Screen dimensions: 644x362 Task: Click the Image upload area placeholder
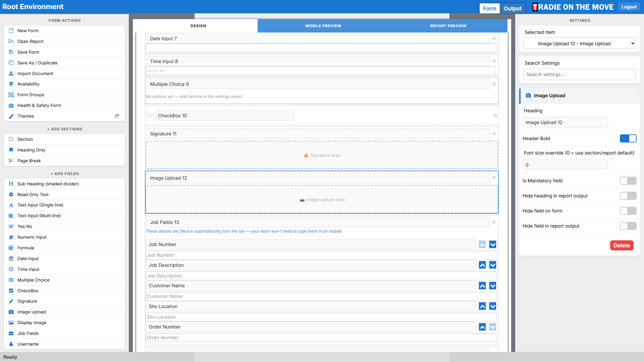point(322,200)
